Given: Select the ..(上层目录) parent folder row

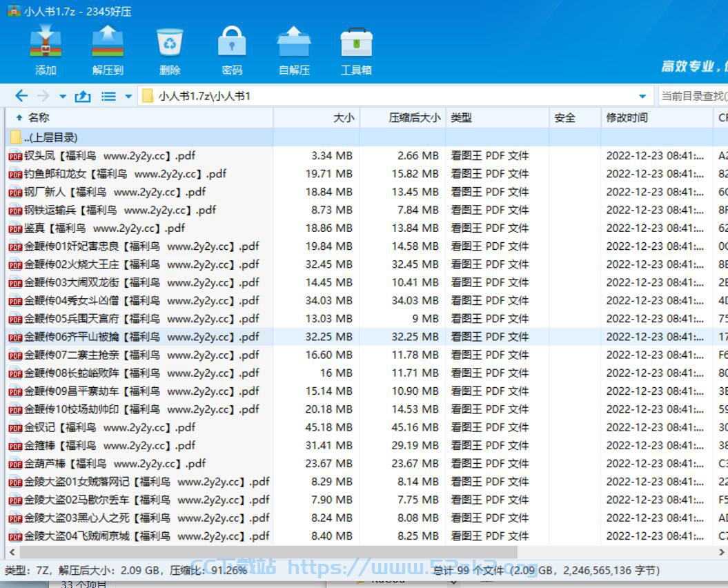Looking at the screenshot, I should pyautogui.click(x=367, y=137).
